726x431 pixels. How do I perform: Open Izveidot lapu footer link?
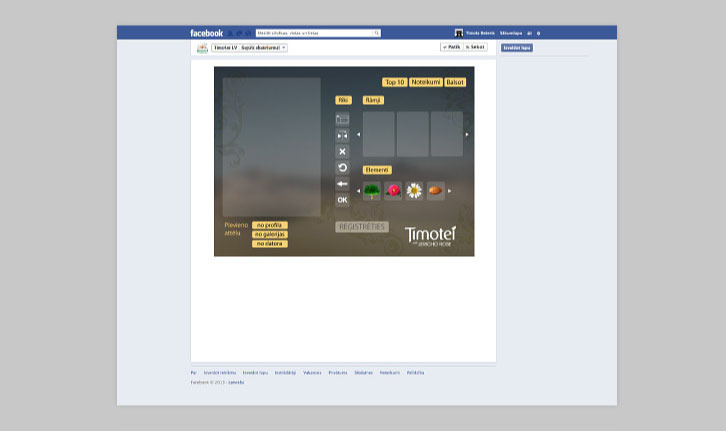[x=255, y=373]
